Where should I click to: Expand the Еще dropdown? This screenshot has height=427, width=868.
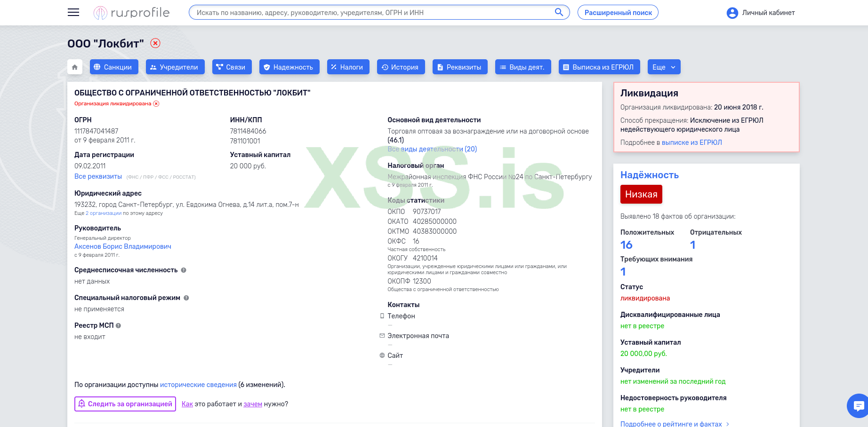664,67
